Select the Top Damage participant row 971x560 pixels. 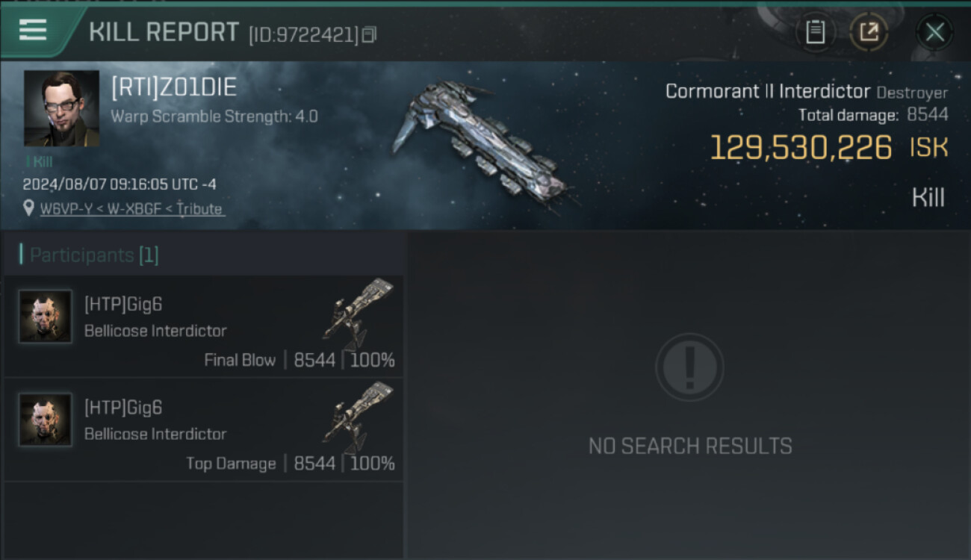tap(204, 429)
